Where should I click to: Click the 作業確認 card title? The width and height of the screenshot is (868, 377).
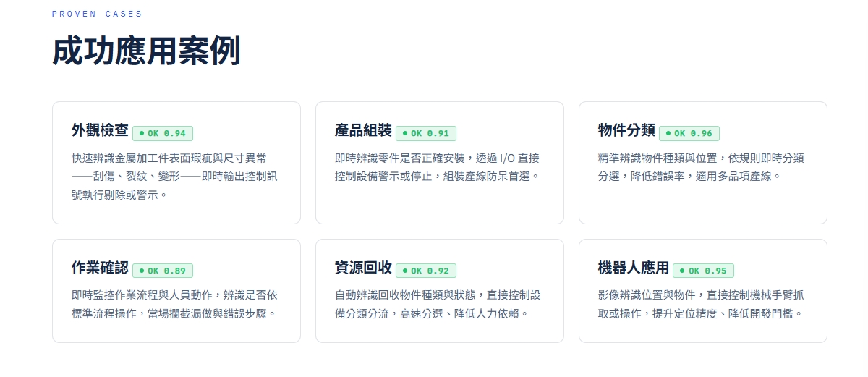coord(100,268)
